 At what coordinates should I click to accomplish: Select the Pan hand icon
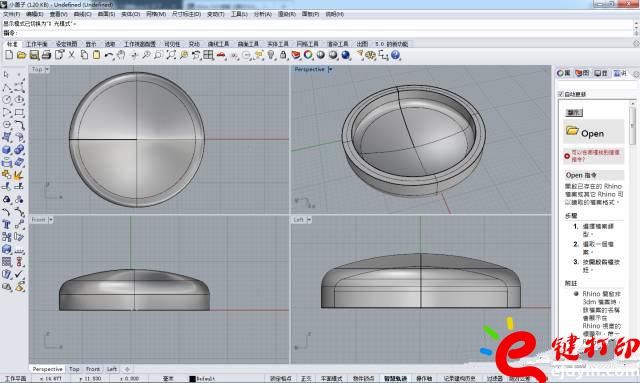(121, 55)
